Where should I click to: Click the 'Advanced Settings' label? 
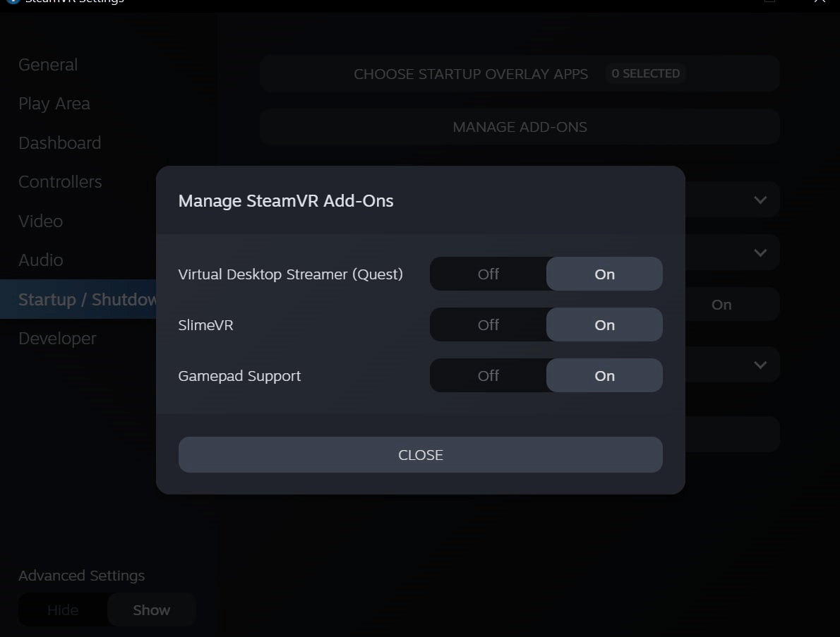click(x=81, y=576)
